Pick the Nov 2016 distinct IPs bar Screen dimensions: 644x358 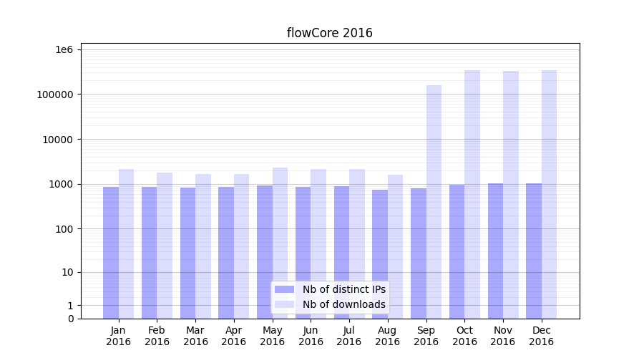pos(495,251)
